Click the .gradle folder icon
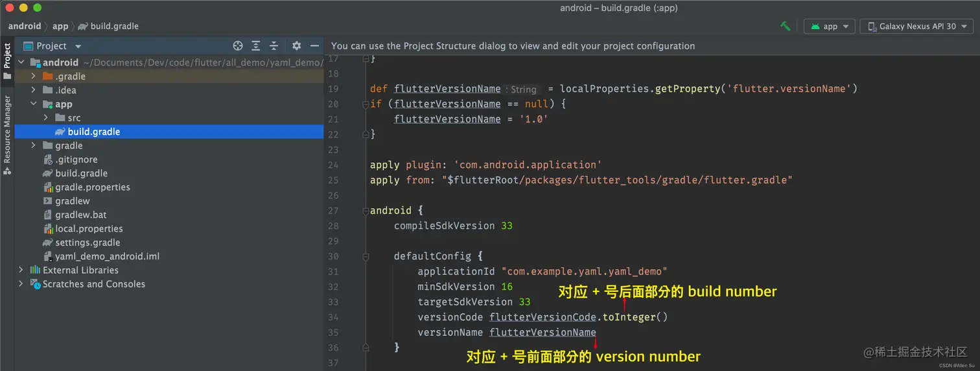The width and height of the screenshot is (980, 371). (47, 77)
